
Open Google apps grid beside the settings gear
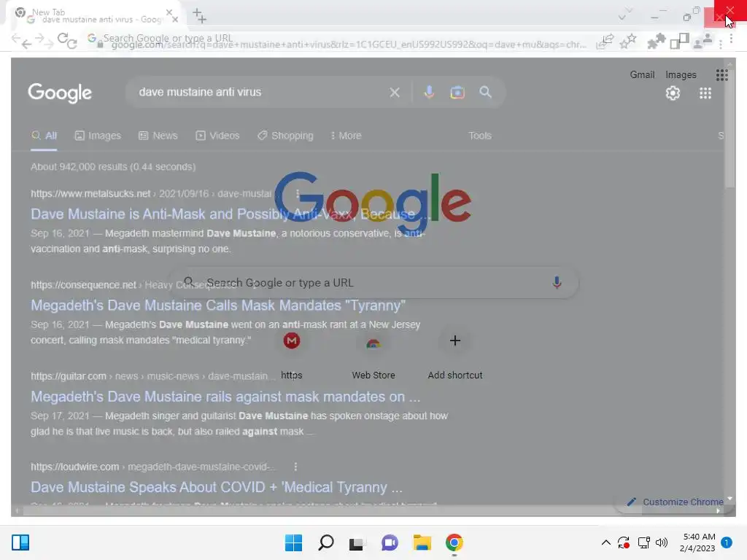click(x=705, y=93)
